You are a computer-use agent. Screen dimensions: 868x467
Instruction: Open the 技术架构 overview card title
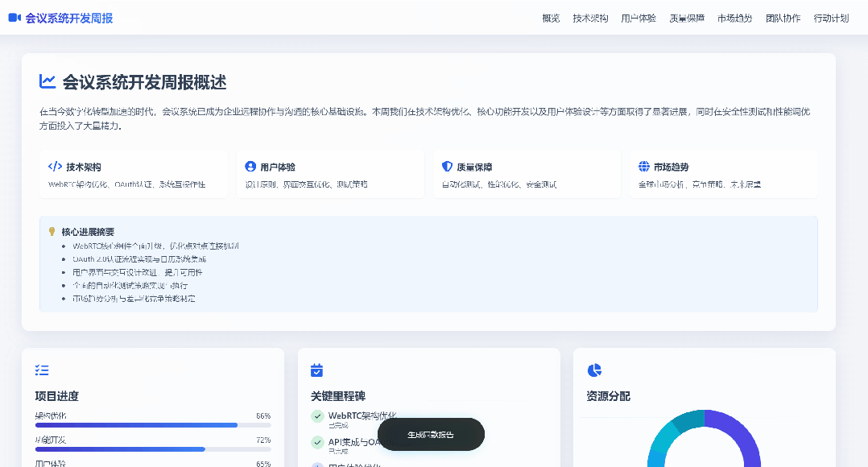click(x=84, y=167)
